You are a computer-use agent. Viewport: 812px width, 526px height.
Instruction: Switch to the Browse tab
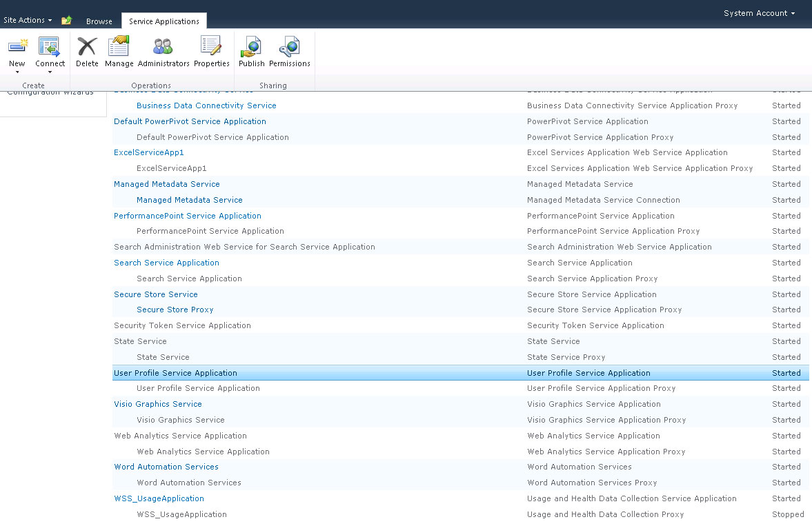click(x=99, y=21)
